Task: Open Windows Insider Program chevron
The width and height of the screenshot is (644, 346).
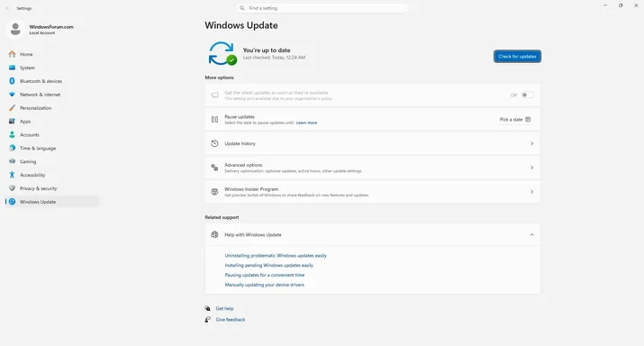Action: coord(531,192)
